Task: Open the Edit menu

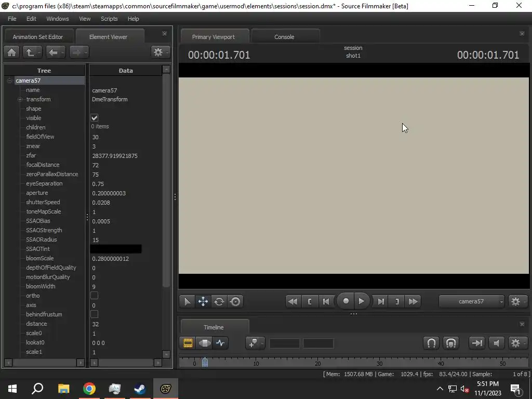Action: [x=31, y=19]
